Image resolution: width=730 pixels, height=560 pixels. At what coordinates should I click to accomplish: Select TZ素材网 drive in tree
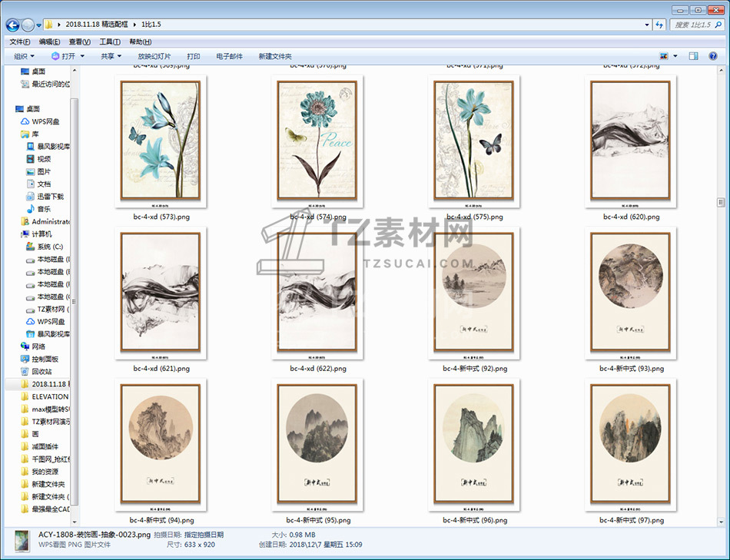[48, 309]
